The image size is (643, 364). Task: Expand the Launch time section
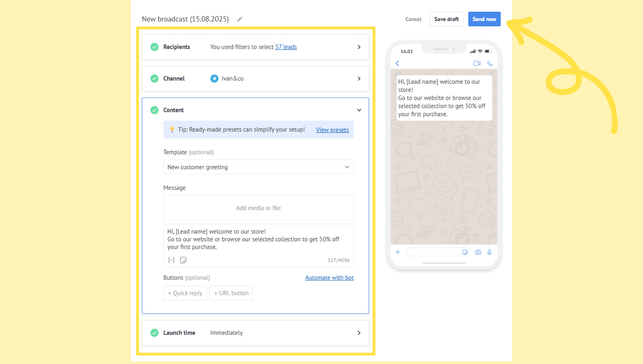tap(359, 333)
